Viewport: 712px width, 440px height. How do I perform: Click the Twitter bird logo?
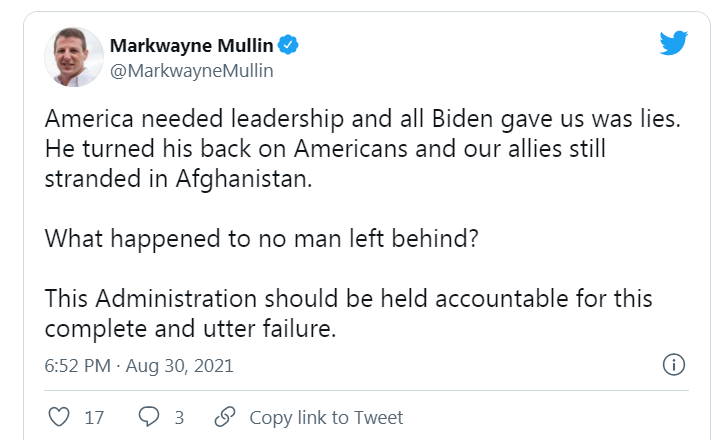(x=673, y=43)
